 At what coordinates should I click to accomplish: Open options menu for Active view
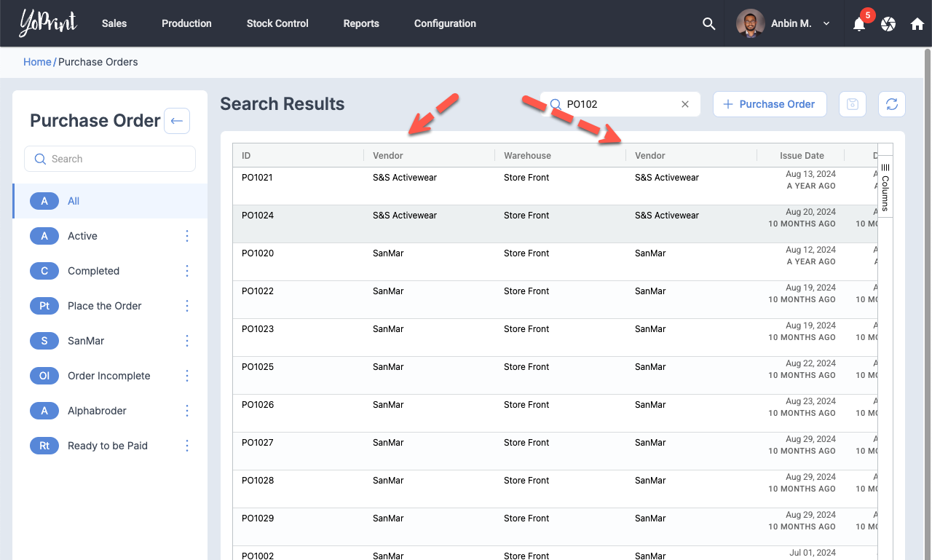(187, 236)
